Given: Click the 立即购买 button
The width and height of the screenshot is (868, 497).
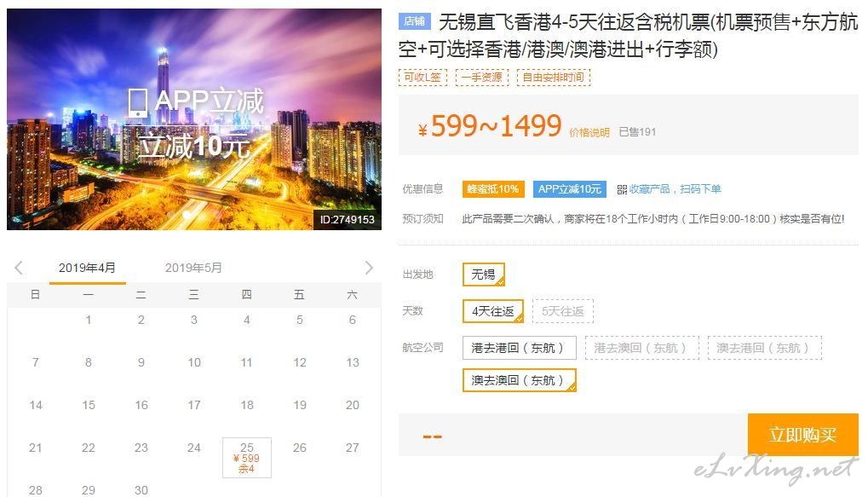Looking at the screenshot, I should (802, 435).
